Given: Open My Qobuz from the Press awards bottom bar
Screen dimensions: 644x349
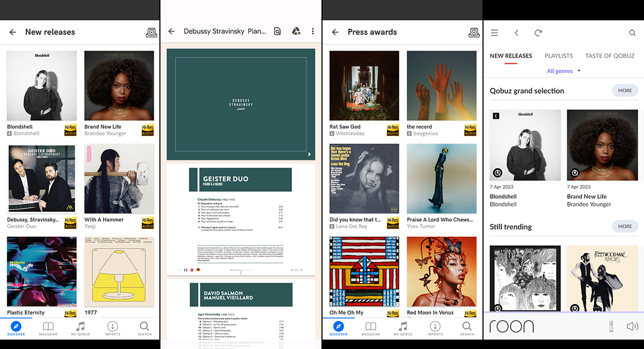Looking at the screenshot, I should 403,329.
